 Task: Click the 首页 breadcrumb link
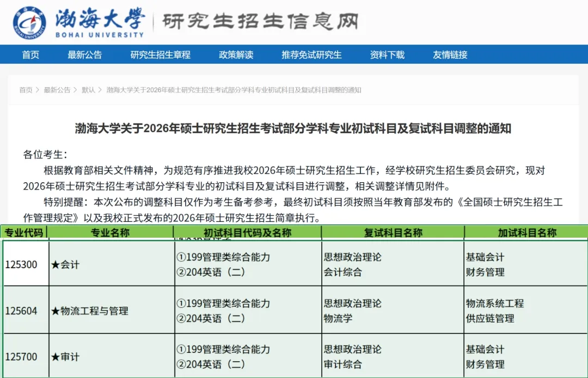[26, 90]
